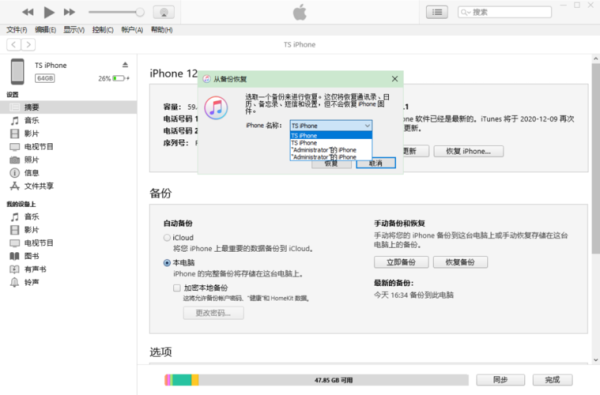Click the play button in the toolbar
Screen dimensions: 600x395
(49, 12)
